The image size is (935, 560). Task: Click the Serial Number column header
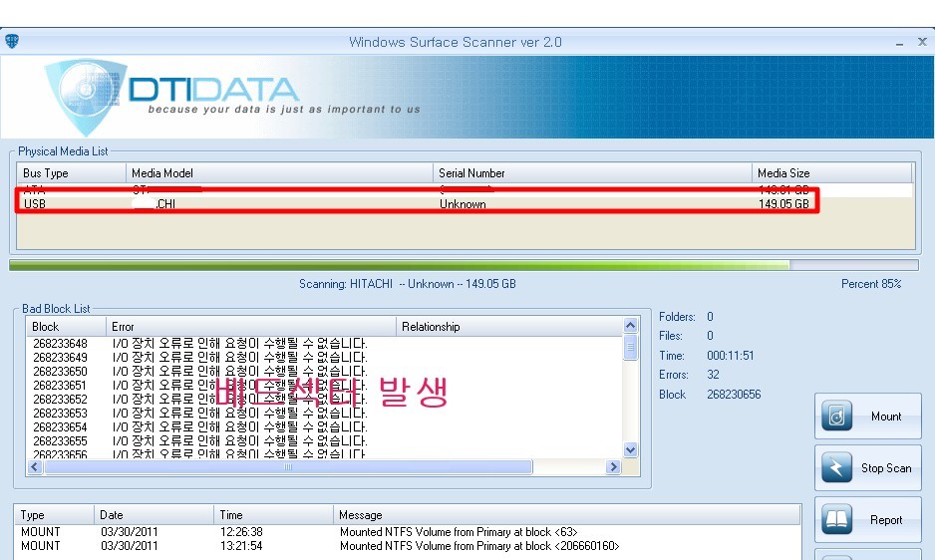pos(593,173)
